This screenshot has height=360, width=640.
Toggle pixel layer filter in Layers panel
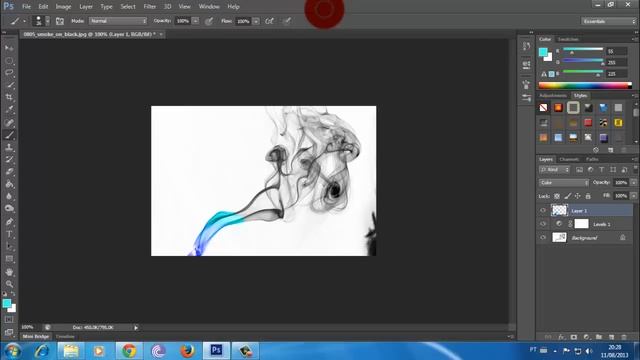[x=579, y=169]
